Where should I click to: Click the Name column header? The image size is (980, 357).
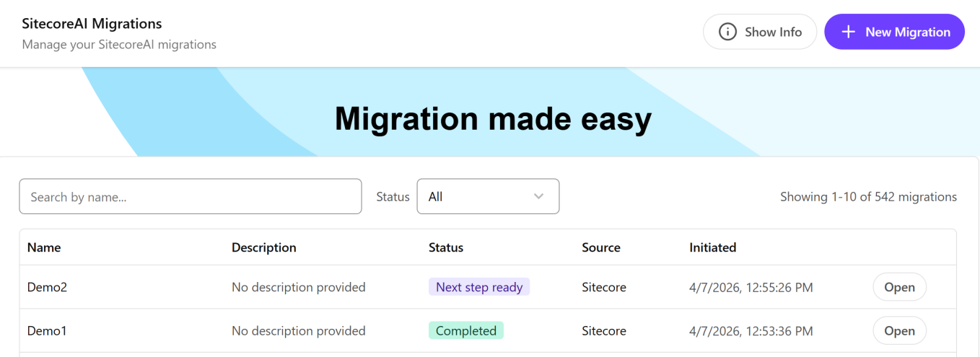point(44,247)
